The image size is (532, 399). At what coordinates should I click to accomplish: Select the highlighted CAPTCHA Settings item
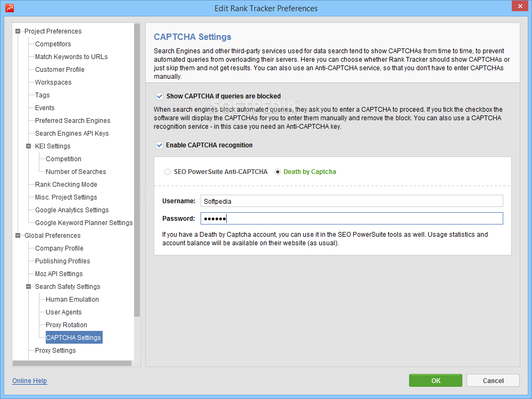click(x=74, y=338)
